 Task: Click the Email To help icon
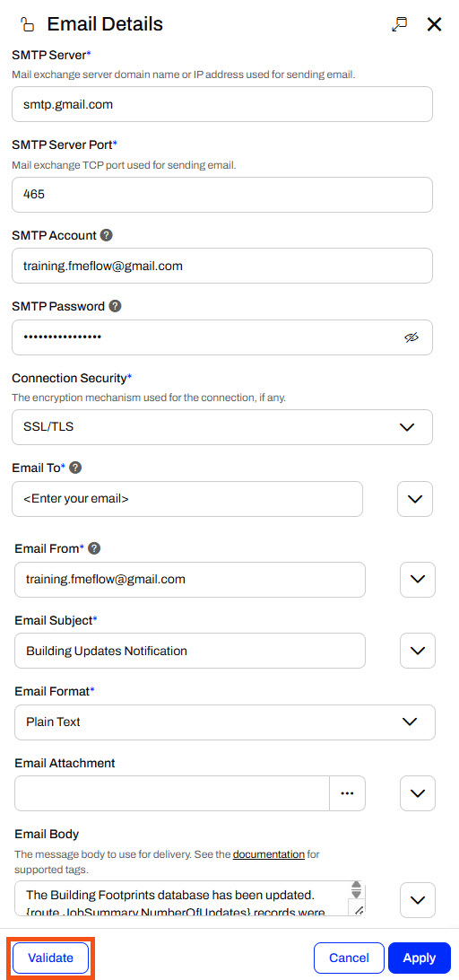(x=75, y=468)
